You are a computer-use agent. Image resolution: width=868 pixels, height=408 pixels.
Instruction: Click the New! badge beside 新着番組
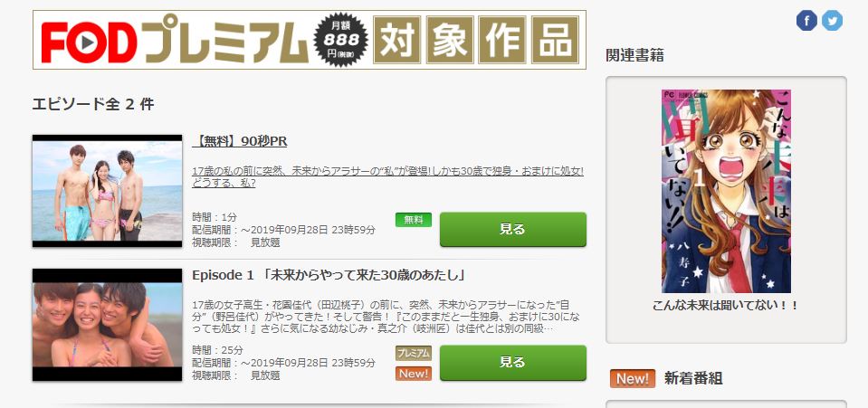(x=633, y=379)
